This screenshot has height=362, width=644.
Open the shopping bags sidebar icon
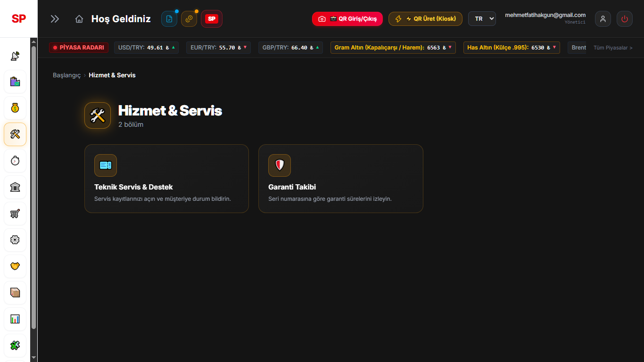(15, 82)
